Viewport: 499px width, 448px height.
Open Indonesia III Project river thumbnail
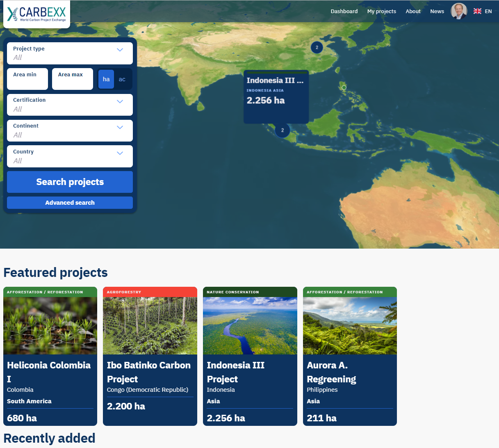point(250,326)
